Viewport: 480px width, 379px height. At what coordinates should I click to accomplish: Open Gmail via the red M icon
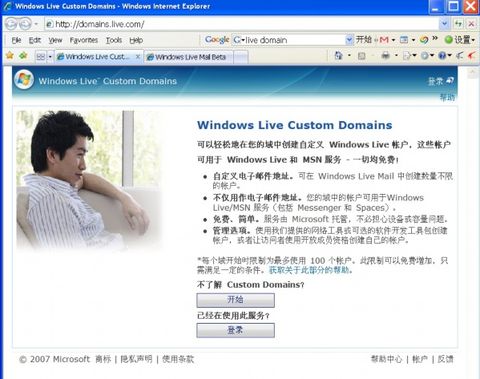point(384,40)
